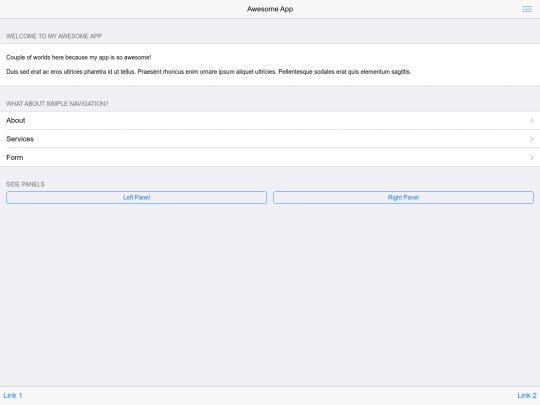Open the Form page row
The image size is (540, 405).
tap(270, 157)
